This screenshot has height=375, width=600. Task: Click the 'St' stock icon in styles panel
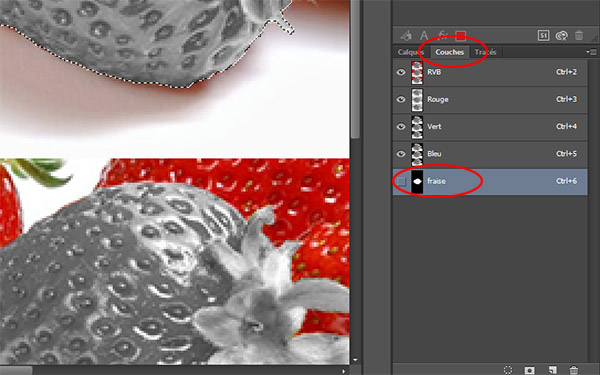(x=543, y=36)
